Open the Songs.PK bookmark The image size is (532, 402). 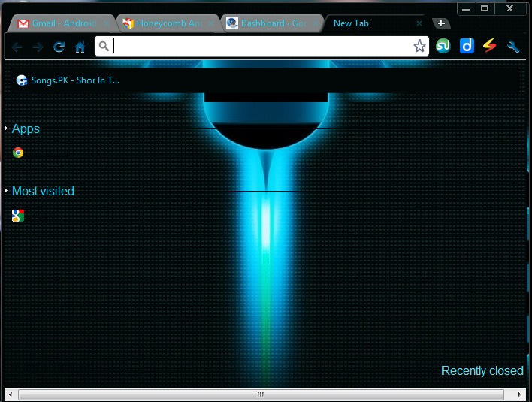pos(68,80)
